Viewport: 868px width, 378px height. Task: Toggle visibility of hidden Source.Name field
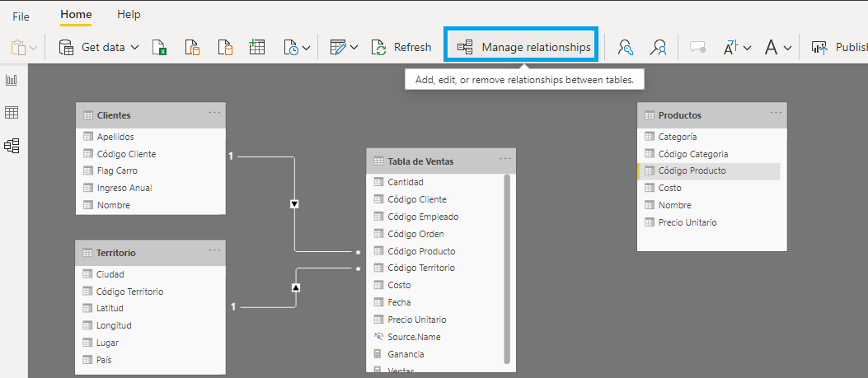coord(378,337)
